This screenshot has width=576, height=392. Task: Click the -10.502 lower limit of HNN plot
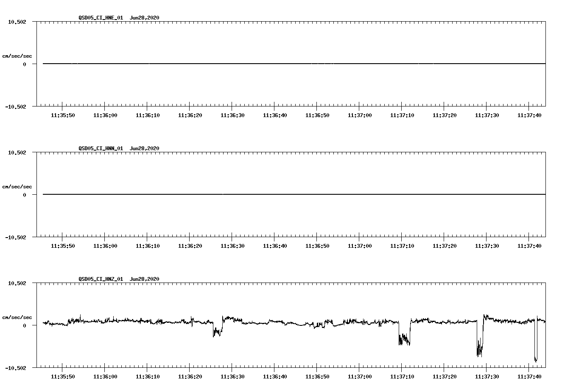[16, 237]
